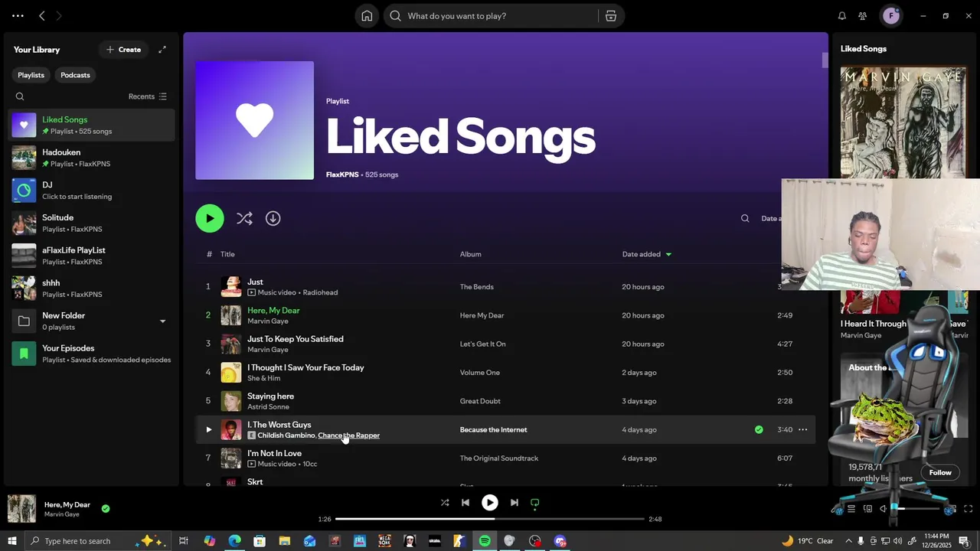Open the DJ item in library
This screenshot has width=980, height=551.
[92, 191]
